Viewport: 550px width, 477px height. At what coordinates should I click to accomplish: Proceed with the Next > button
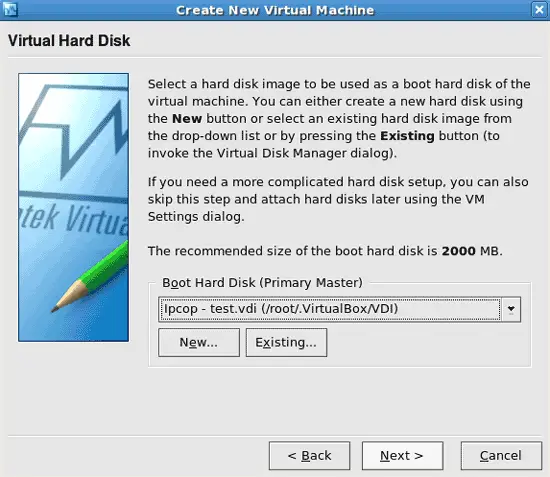pyautogui.click(x=402, y=456)
